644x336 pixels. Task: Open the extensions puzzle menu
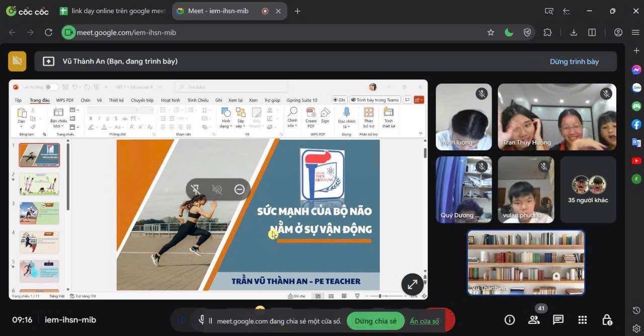(547, 33)
